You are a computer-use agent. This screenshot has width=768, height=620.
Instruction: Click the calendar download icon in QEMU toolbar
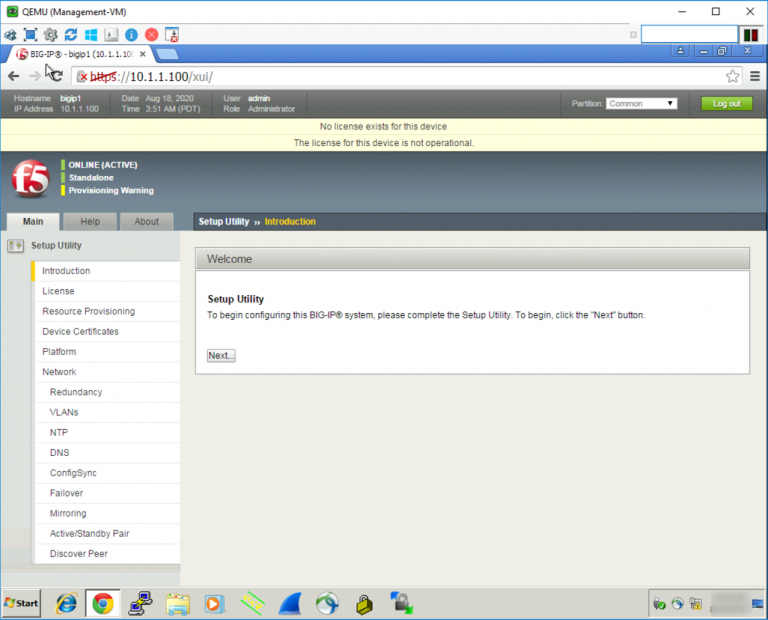point(172,35)
